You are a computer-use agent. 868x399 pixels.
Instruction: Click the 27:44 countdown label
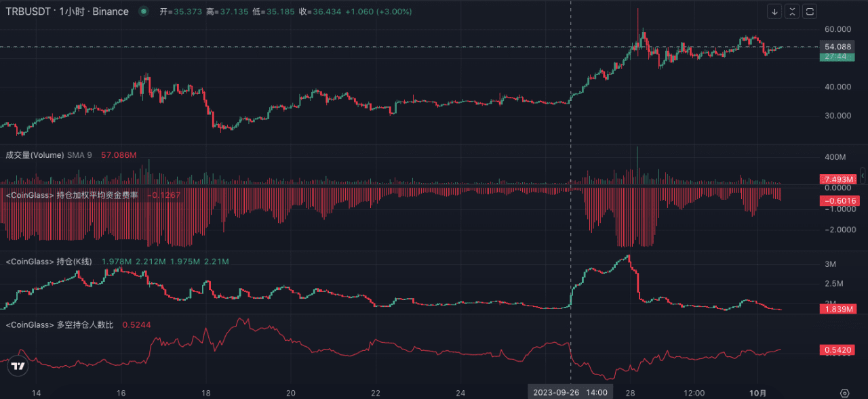point(838,57)
